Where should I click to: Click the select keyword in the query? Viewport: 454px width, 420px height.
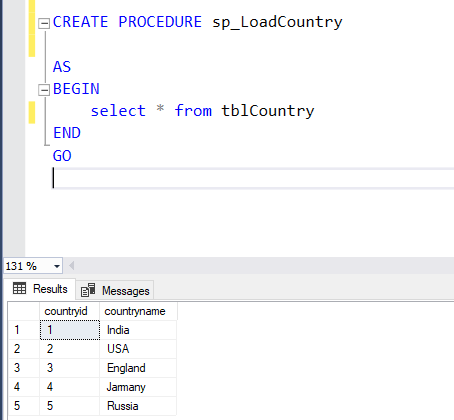pyautogui.click(x=118, y=111)
